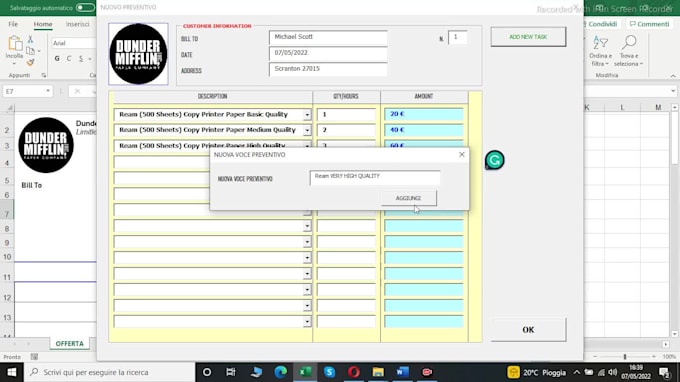Open Task View on the taskbar
Image resolution: width=680 pixels, height=382 pixels.
[x=231, y=372]
